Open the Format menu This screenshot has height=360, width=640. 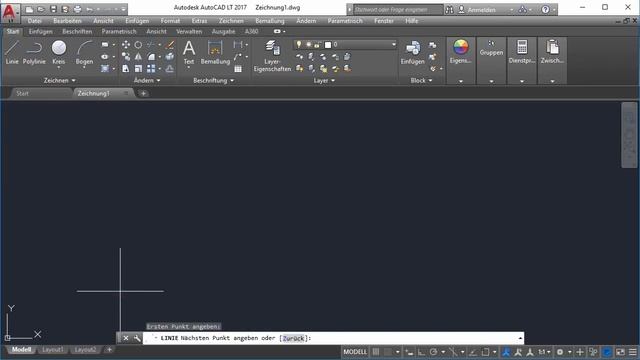pyautogui.click(x=170, y=21)
